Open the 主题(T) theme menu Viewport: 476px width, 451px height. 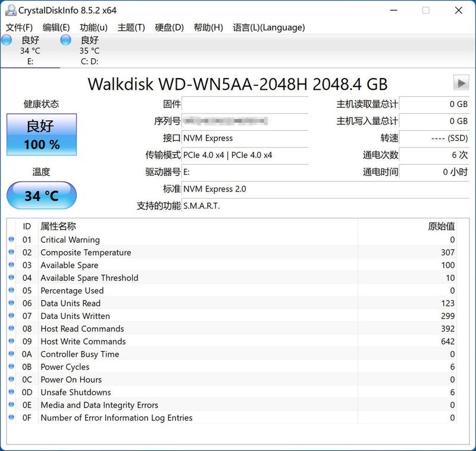tap(131, 27)
